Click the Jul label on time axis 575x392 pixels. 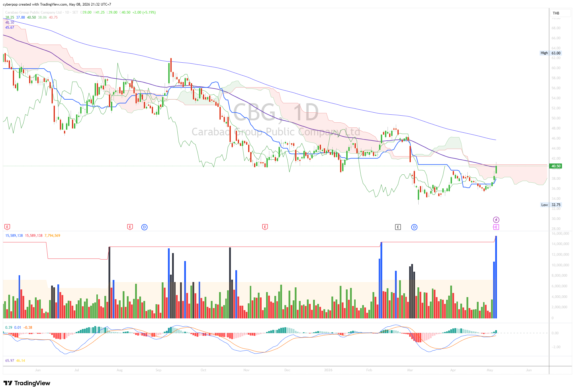coord(77,370)
